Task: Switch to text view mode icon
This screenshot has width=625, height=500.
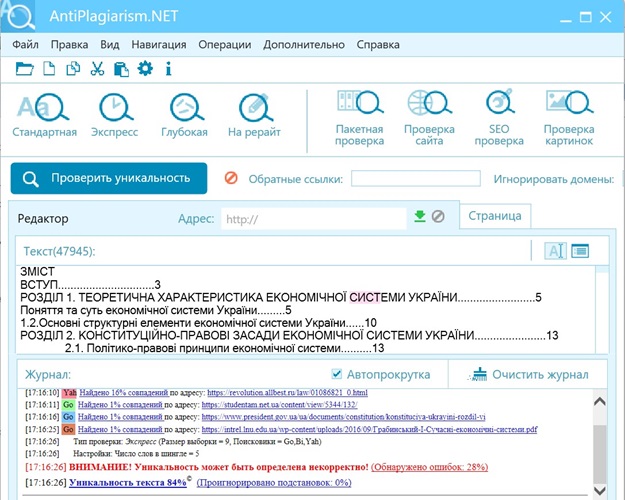Action: click(x=555, y=251)
